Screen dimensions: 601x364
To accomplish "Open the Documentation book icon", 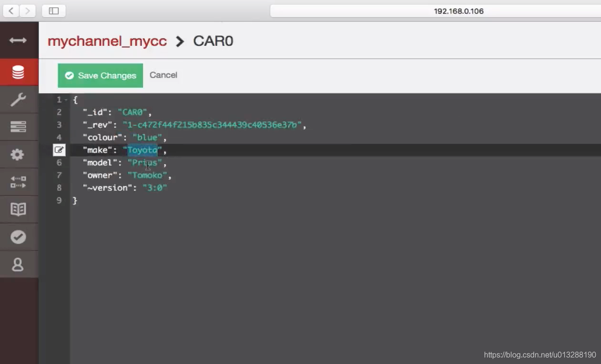I will 19,209.
